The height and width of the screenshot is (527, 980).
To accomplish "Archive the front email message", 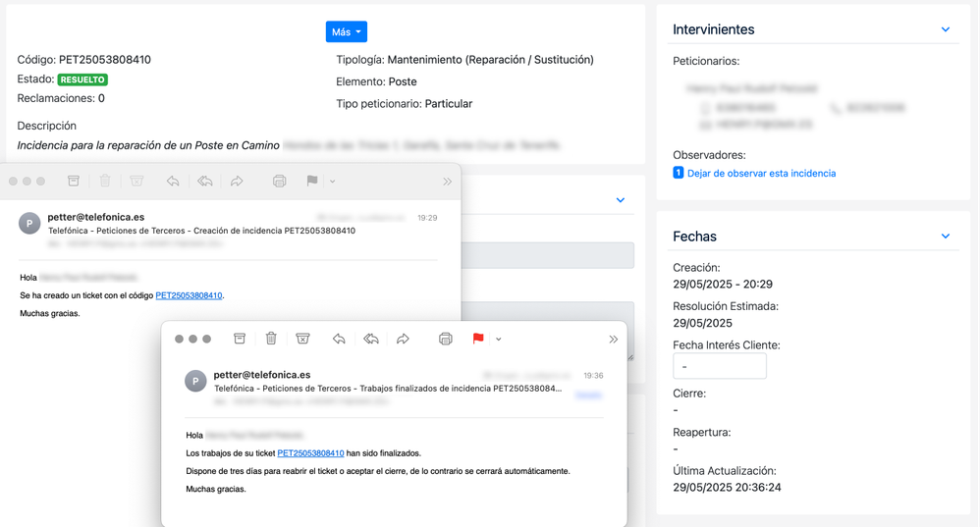I will pos(240,339).
